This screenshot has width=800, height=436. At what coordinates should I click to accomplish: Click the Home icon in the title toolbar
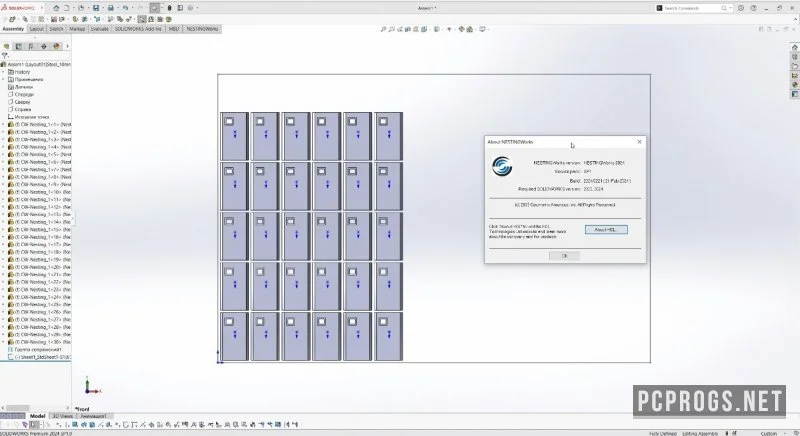click(x=57, y=8)
